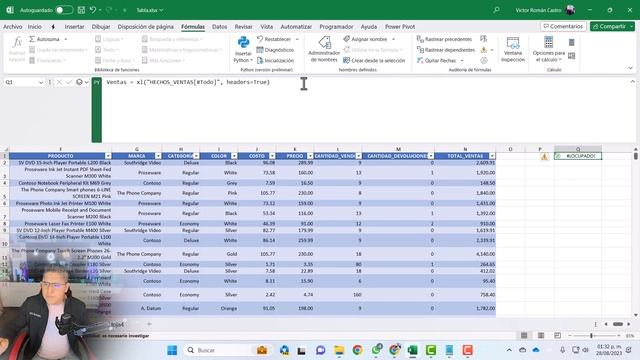Select cell Q1 showing #¡OCUPADO!
Screen dimensions: 640x360
click(578, 156)
